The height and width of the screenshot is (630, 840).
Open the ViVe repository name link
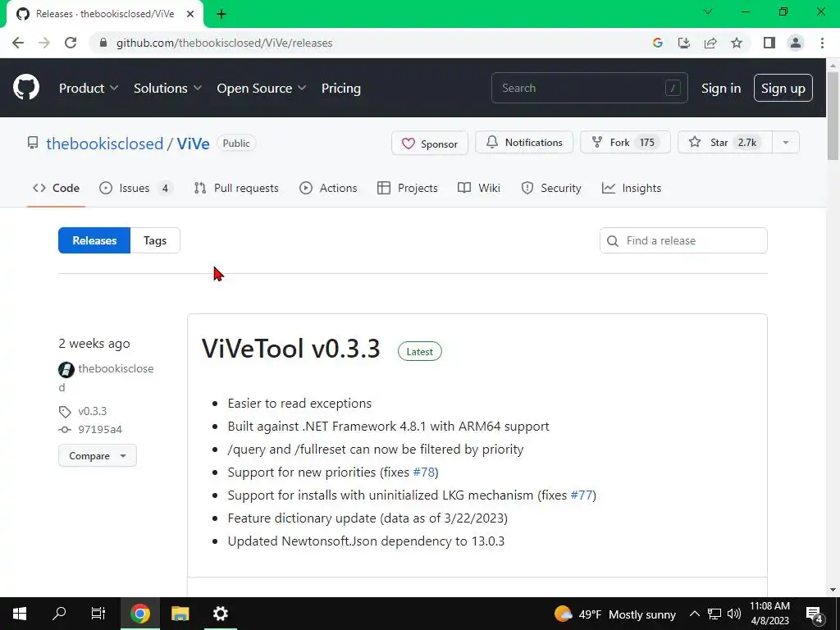pos(193,144)
